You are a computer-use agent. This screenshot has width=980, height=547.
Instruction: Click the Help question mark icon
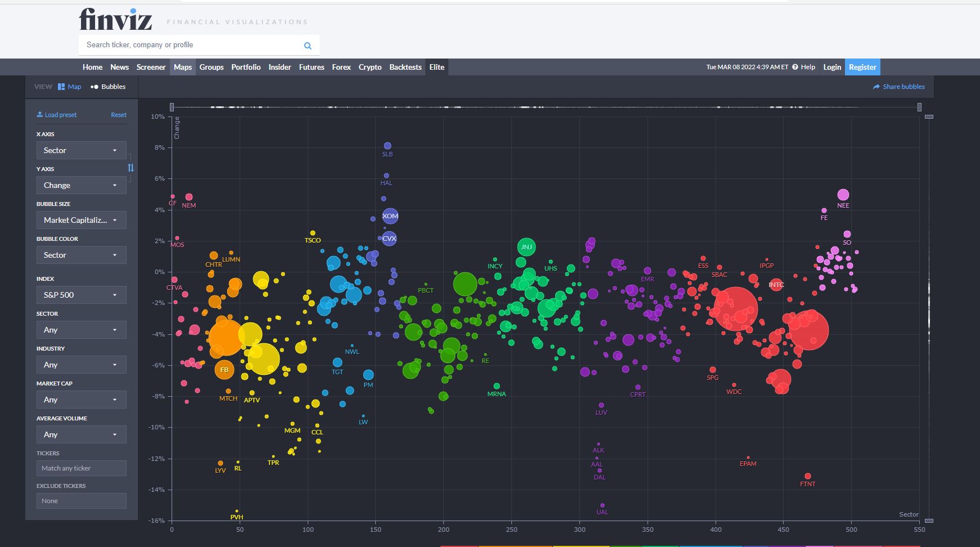pos(795,67)
